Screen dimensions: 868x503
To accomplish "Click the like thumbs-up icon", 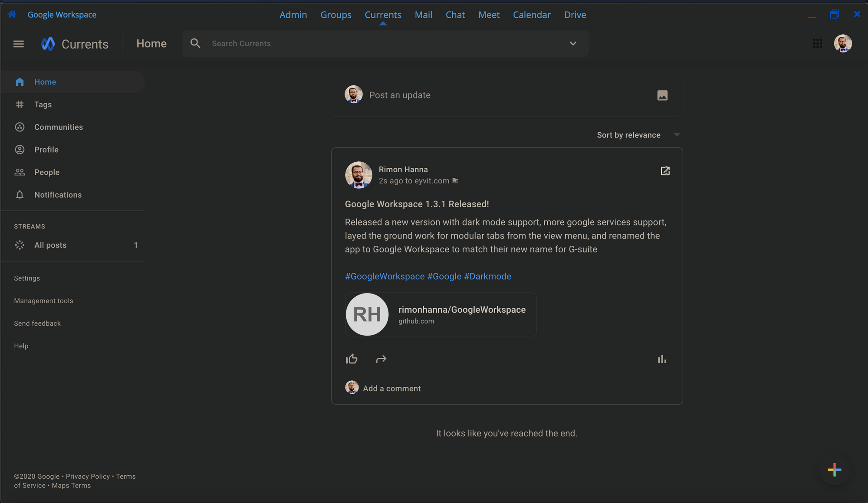I will pos(351,359).
